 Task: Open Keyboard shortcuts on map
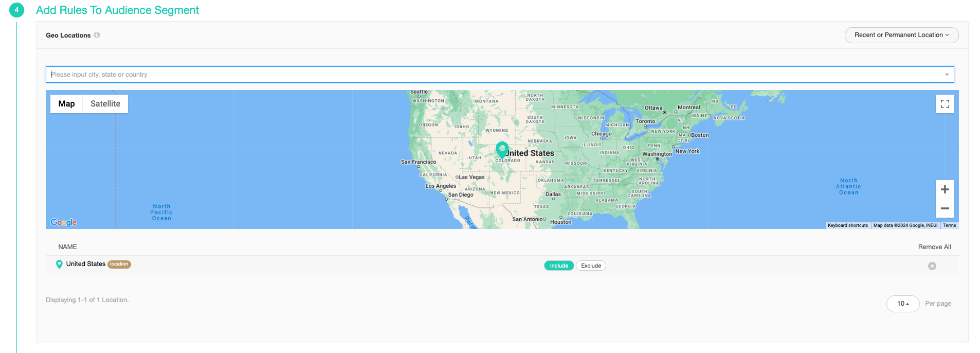(x=847, y=225)
